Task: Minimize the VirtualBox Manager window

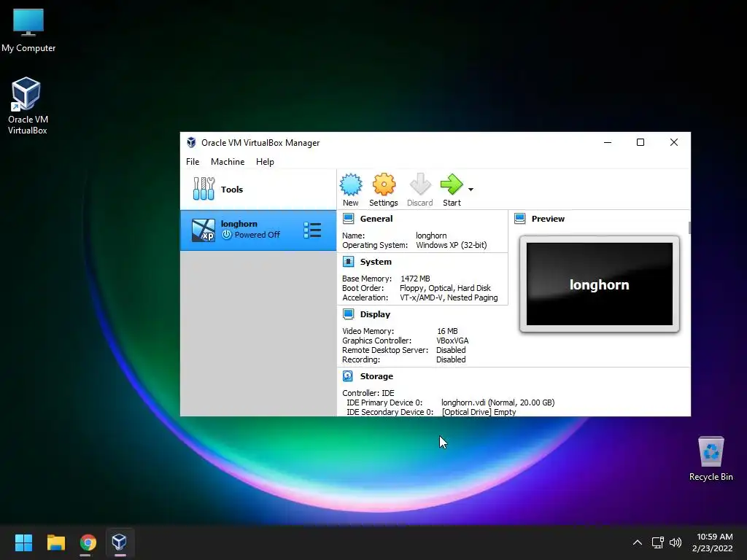Action: (x=608, y=142)
